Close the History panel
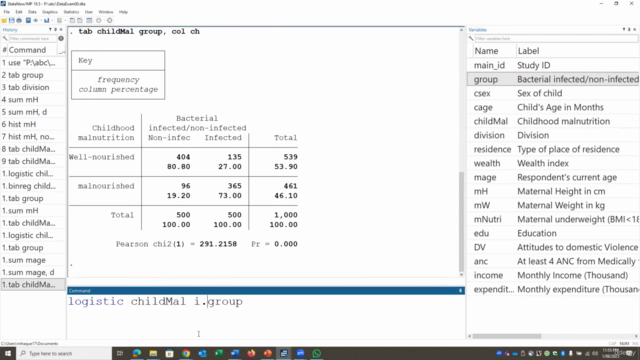 (x=61, y=30)
